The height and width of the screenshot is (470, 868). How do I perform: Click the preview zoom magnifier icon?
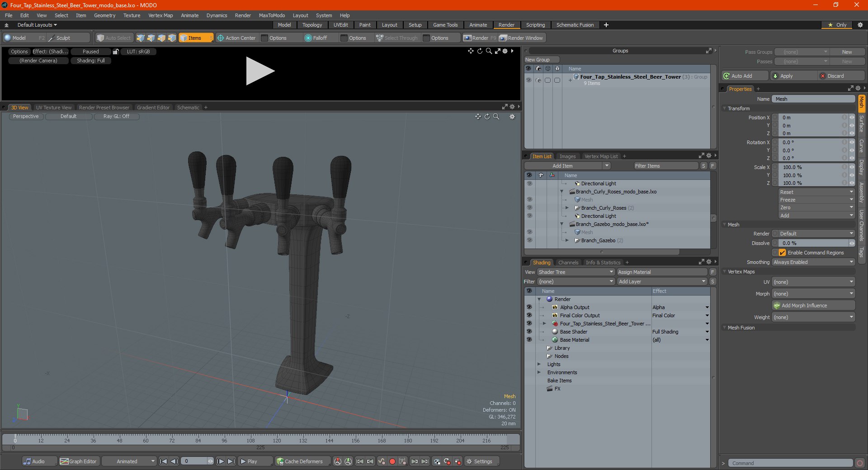[x=489, y=51]
